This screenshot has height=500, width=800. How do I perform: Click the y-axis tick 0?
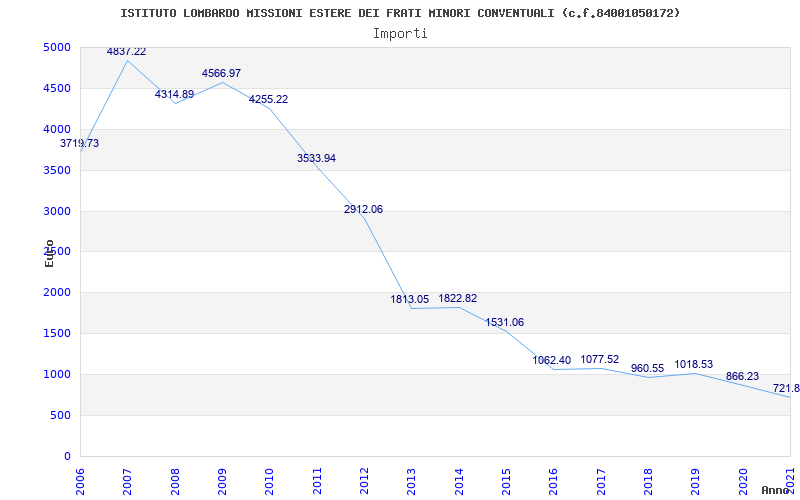68,457
